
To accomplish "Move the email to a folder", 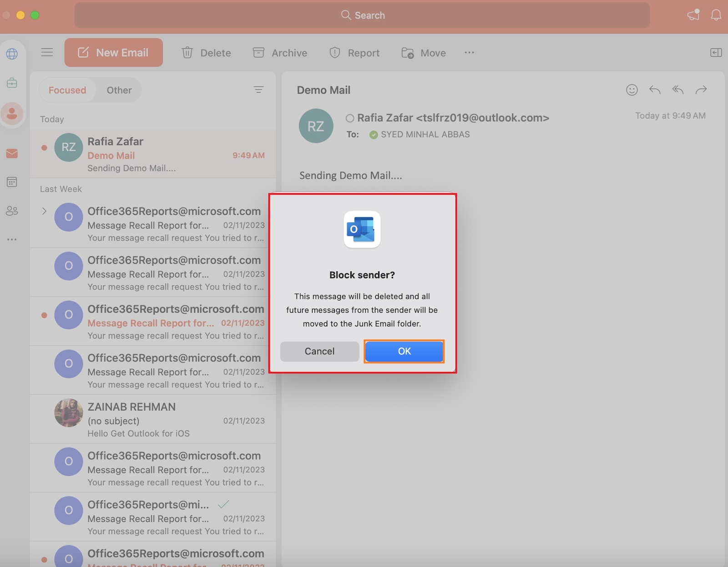I will [x=424, y=53].
